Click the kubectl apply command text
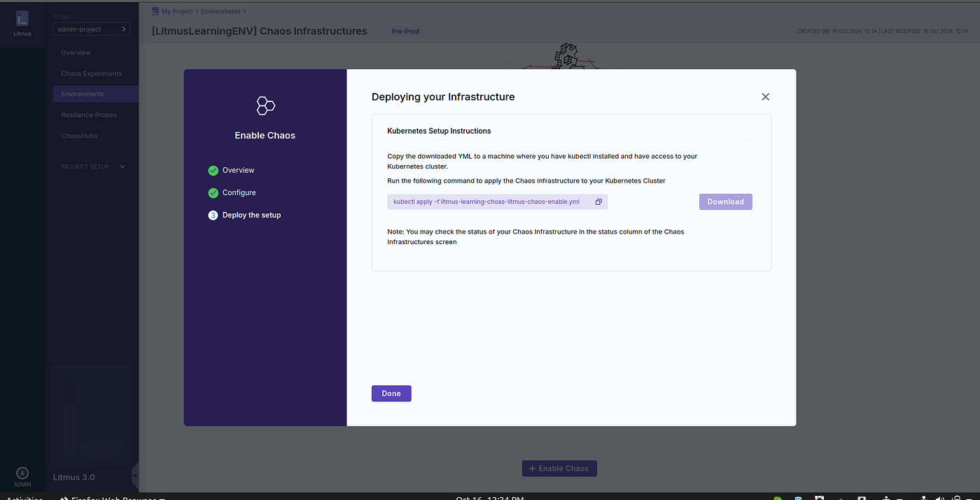980x500 pixels. 486,202
